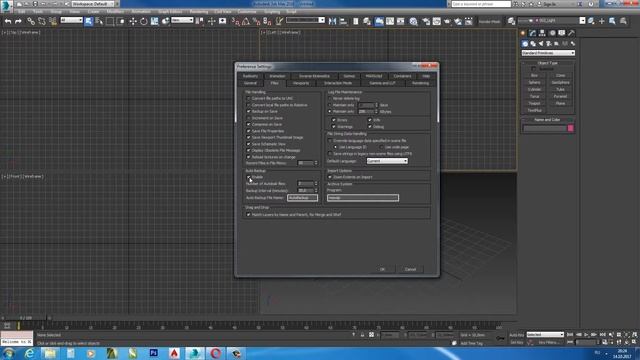Open Select by Name tool
The image size is (640, 360).
[99, 21]
